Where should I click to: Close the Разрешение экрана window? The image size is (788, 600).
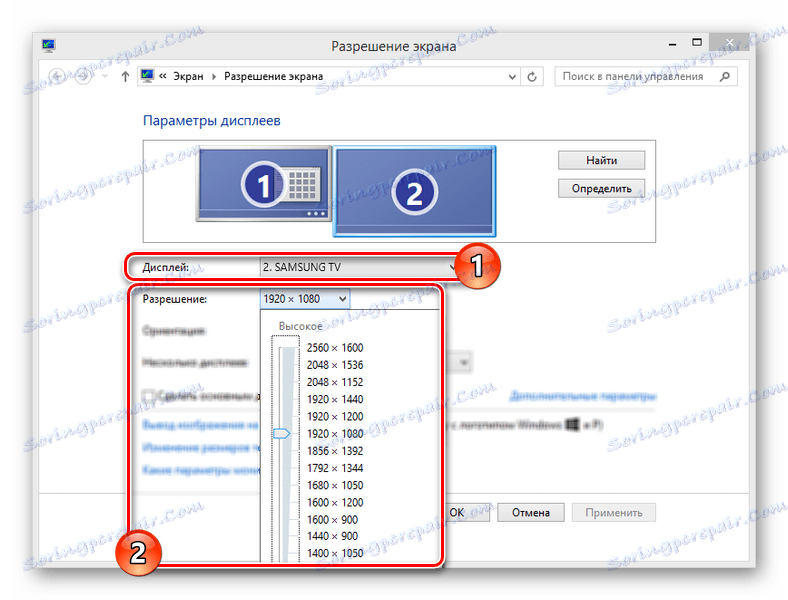pyautogui.click(x=729, y=42)
